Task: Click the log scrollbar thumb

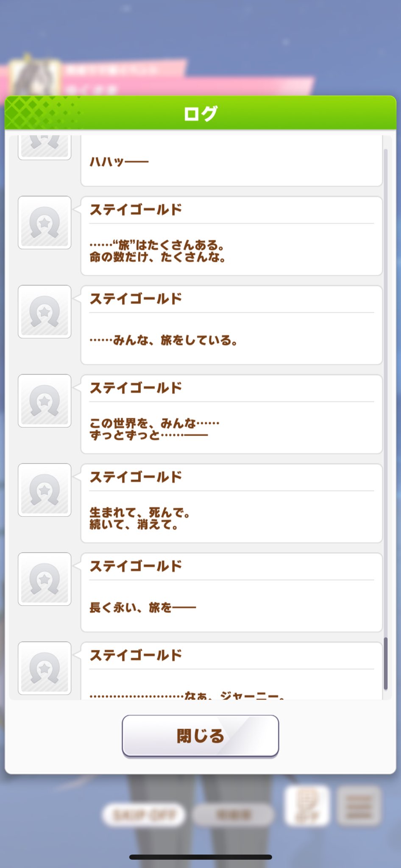Action: click(x=385, y=663)
